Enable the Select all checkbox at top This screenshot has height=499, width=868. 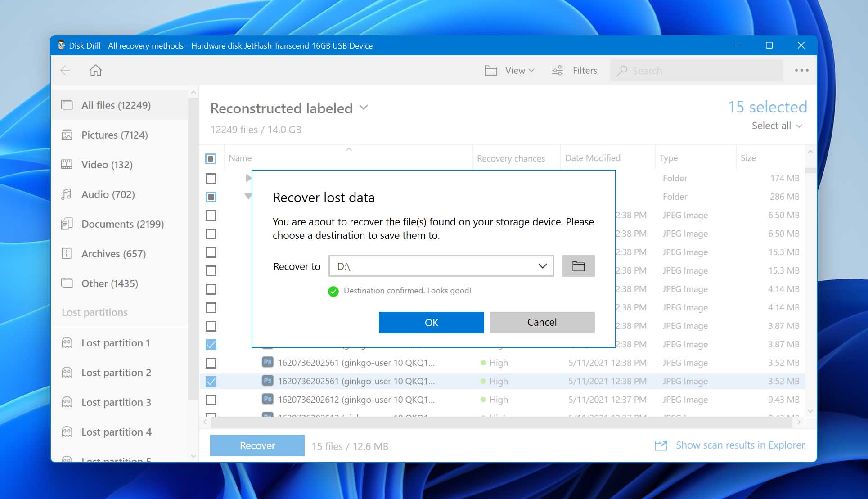point(211,157)
